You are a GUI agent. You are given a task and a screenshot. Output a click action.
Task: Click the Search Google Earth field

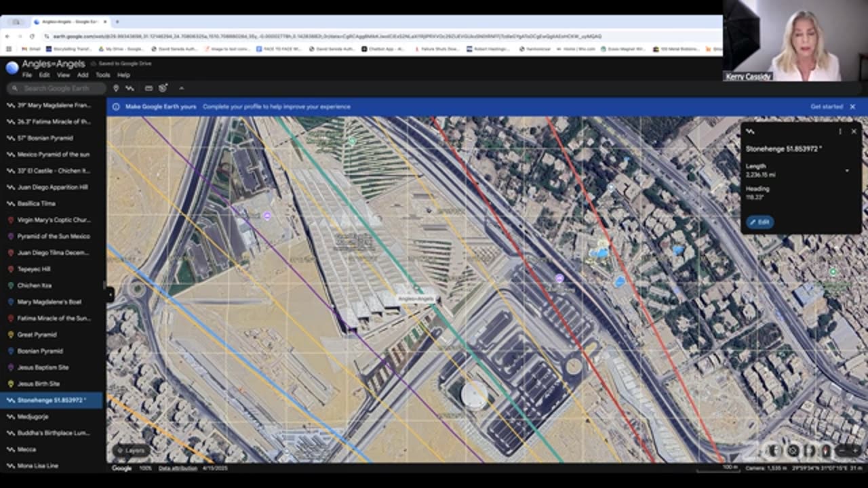pyautogui.click(x=56, y=88)
